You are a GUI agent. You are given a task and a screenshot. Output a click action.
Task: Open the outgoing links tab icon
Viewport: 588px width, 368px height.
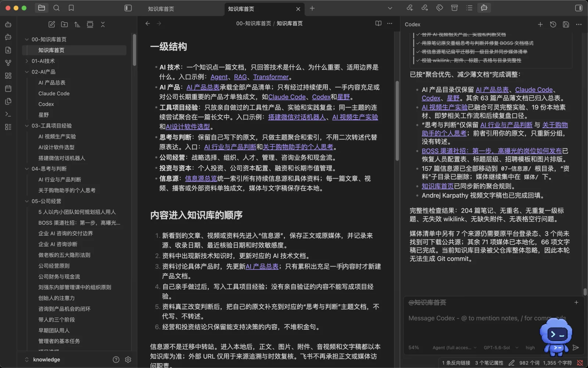coord(425,8)
